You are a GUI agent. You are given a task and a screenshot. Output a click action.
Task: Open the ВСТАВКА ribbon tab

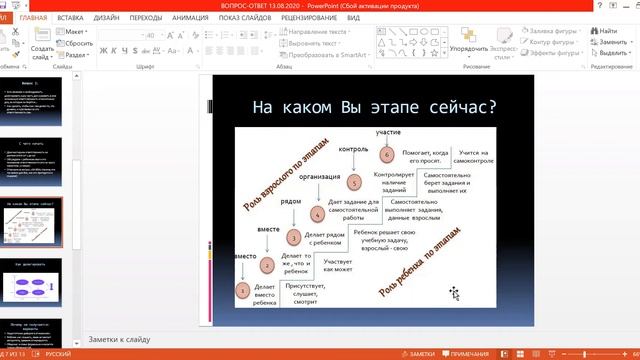(x=70, y=18)
